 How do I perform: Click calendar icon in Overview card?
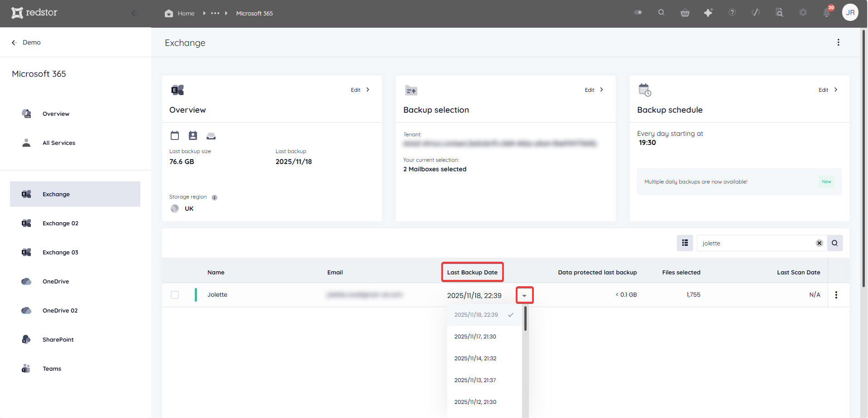point(175,135)
